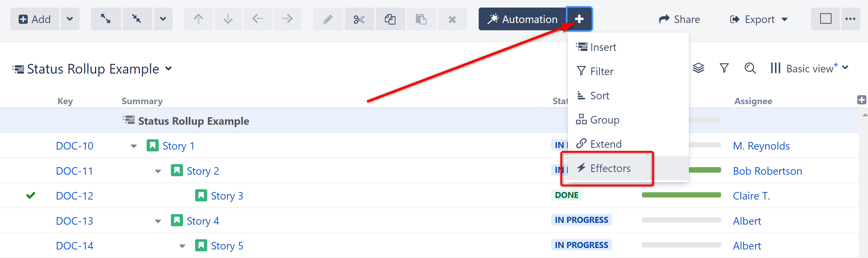Collapse the Story 1 row
The height and width of the screenshot is (258, 868).
coord(134,146)
